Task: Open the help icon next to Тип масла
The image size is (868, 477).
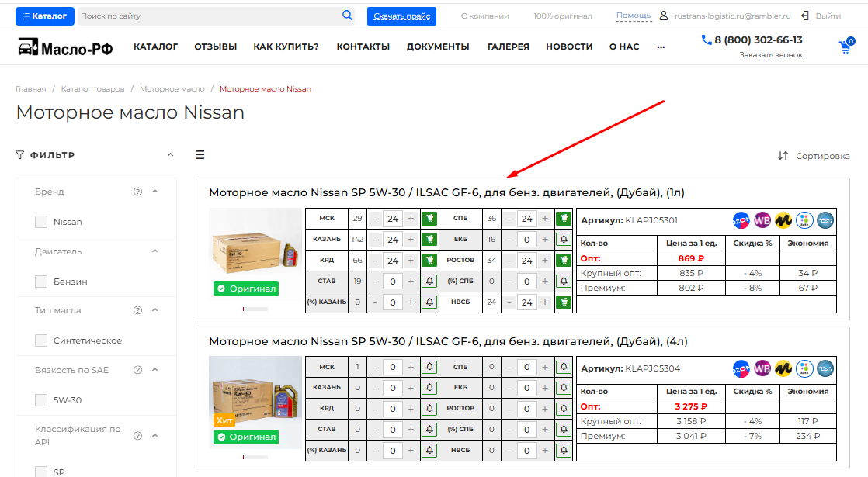Action: pos(138,310)
